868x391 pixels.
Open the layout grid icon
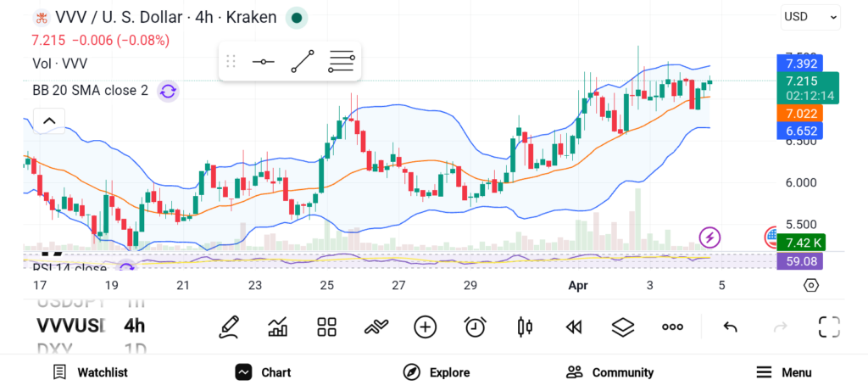pos(327,327)
